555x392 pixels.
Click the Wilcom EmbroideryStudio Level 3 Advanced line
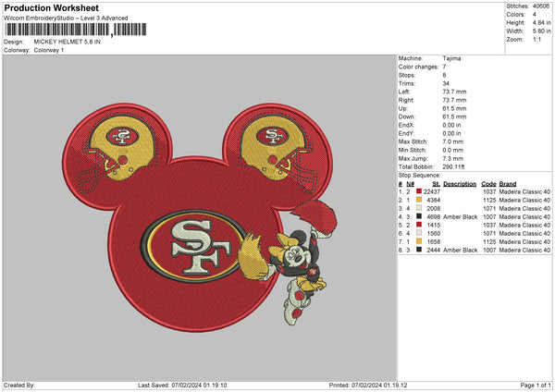coord(66,18)
